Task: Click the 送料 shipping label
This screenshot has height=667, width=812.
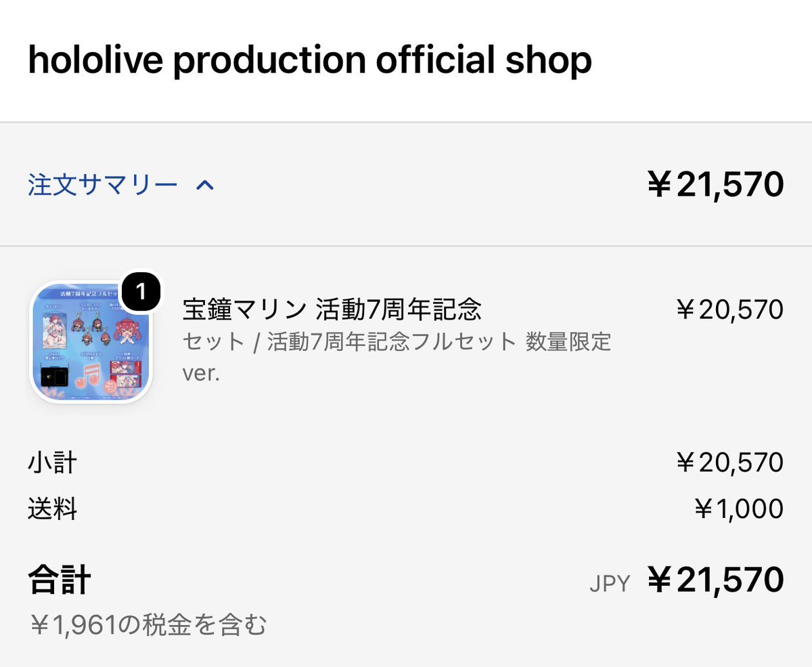Action: click(53, 509)
